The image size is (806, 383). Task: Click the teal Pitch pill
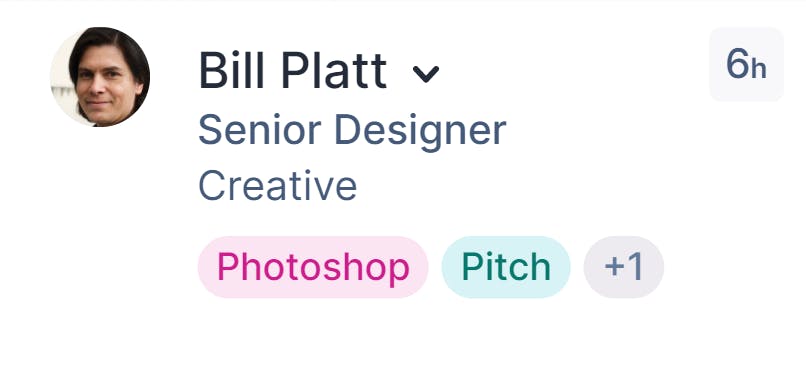click(x=506, y=267)
